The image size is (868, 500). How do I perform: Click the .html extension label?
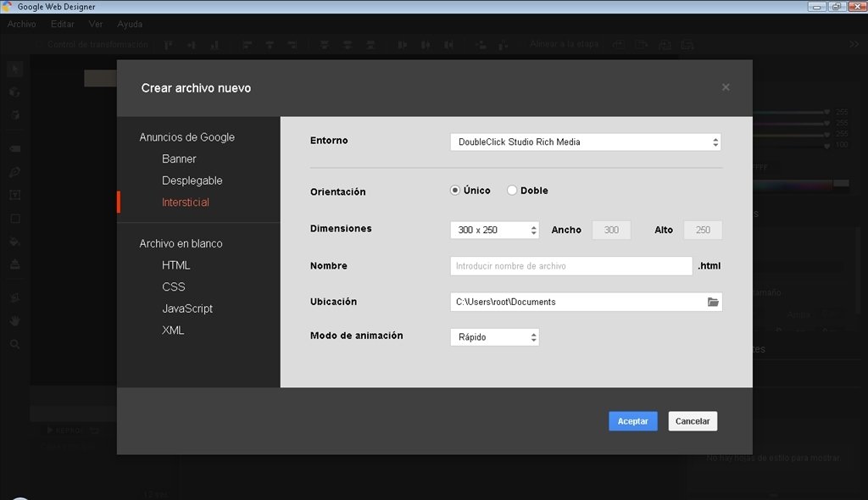tap(709, 266)
